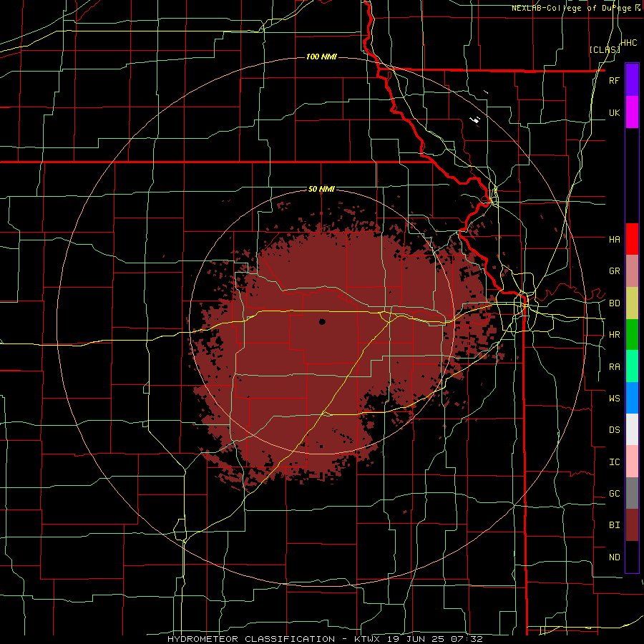
Task: Click the "GC" legend label
Action: [x=614, y=494]
